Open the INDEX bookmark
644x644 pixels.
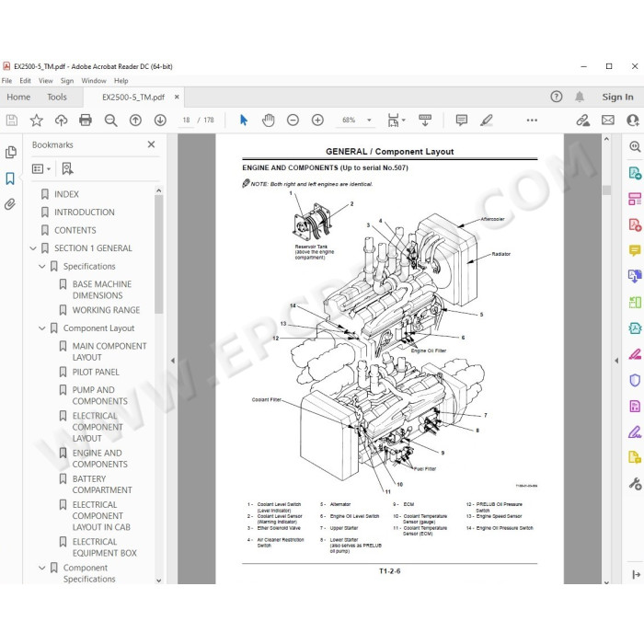click(66, 194)
